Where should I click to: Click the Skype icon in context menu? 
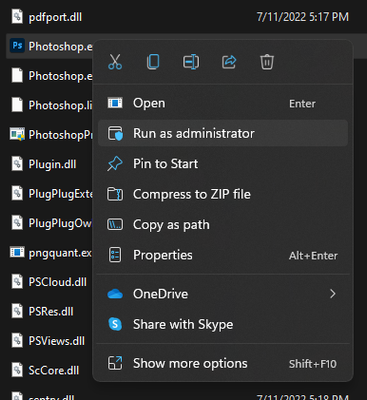point(115,324)
